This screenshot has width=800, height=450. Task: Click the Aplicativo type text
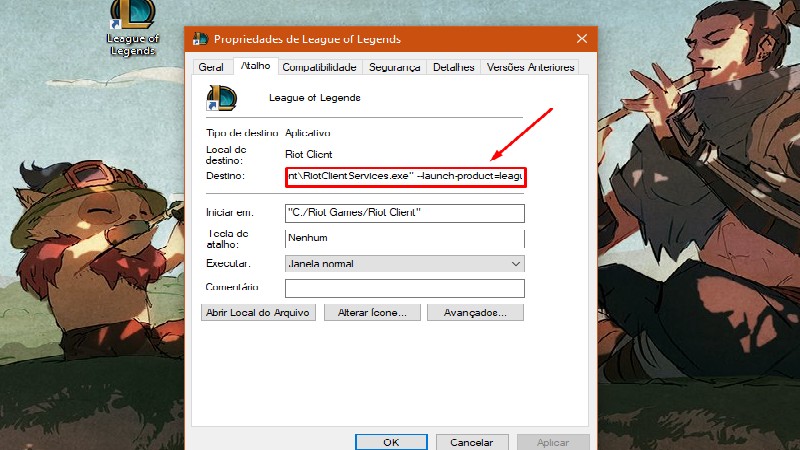click(308, 133)
